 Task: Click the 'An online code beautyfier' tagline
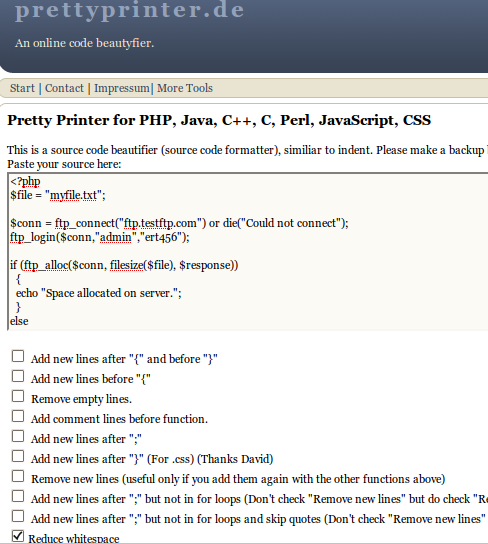(85, 43)
